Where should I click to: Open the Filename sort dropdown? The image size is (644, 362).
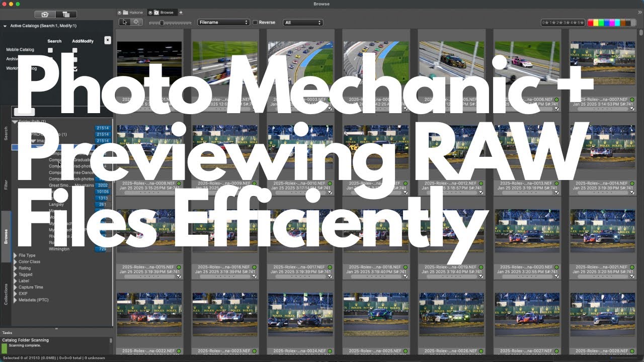coord(223,23)
